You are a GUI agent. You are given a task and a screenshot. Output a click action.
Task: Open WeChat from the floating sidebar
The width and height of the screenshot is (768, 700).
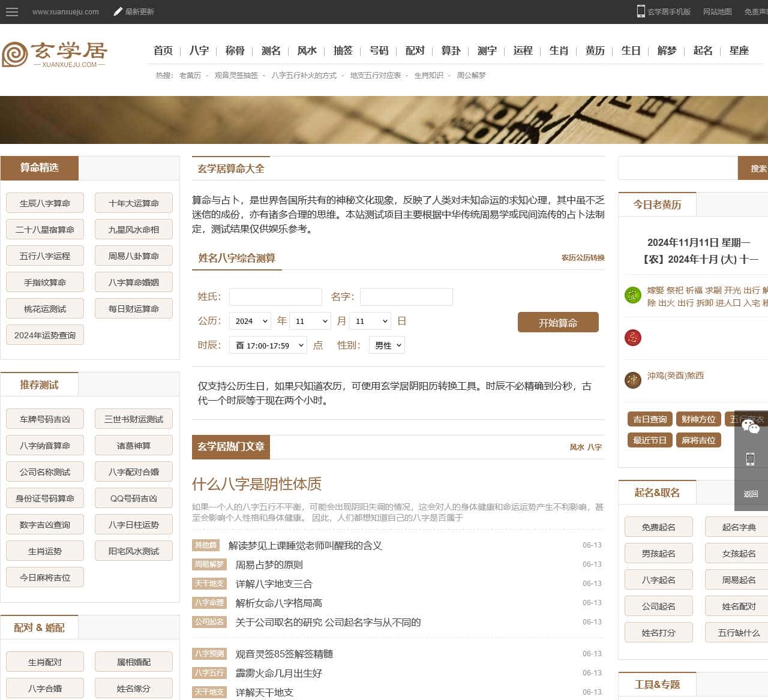tap(751, 426)
